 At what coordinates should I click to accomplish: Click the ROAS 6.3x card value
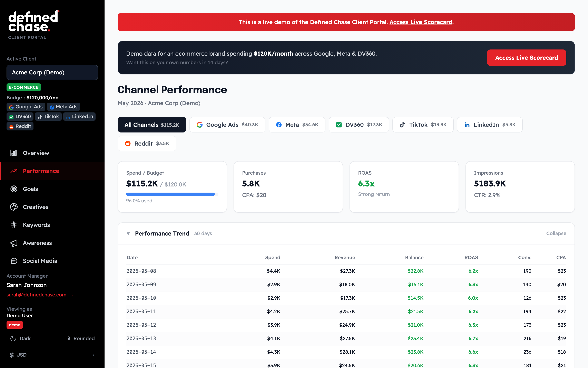tap(366, 184)
